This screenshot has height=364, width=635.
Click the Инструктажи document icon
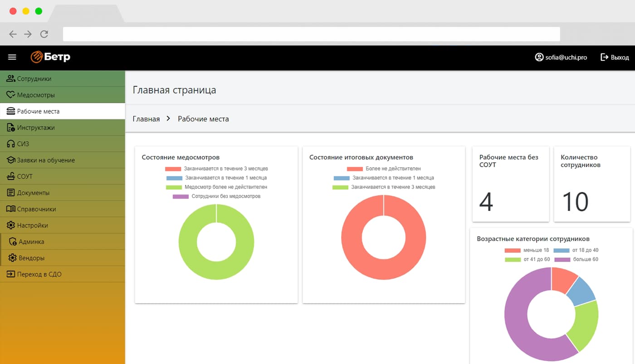click(11, 127)
